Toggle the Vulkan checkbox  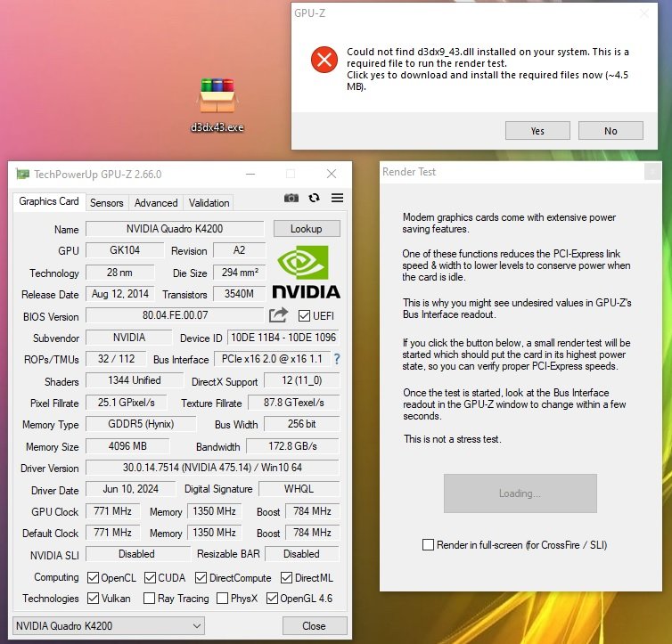(x=93, y=599)
